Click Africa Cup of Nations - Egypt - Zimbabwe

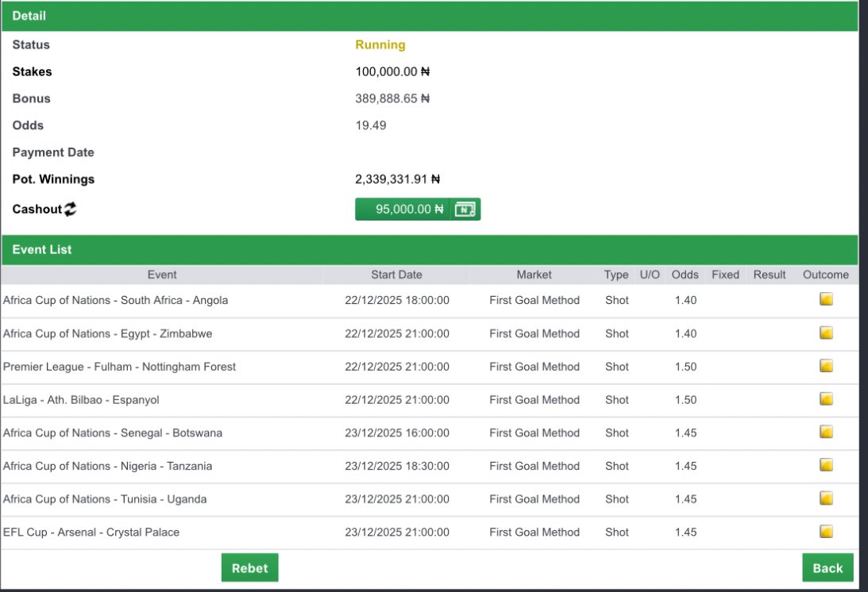coord(107,333)
